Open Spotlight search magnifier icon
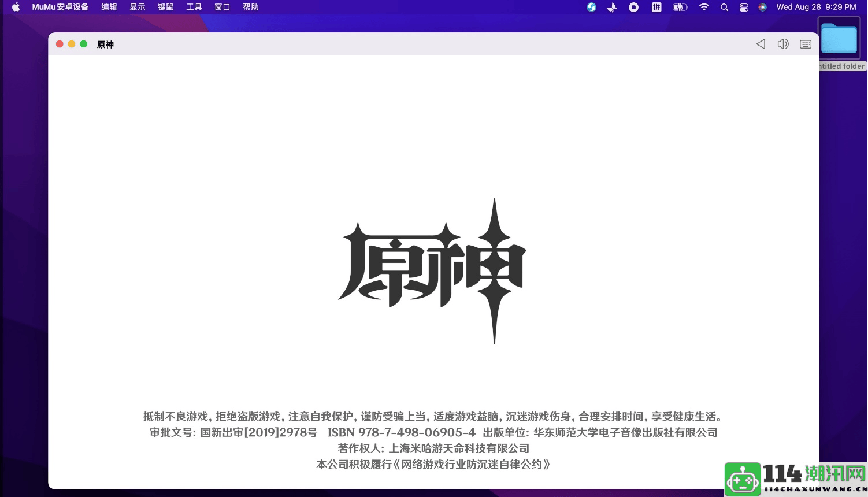The height and width of the screenshot is (497, 868). pos(724,7)
